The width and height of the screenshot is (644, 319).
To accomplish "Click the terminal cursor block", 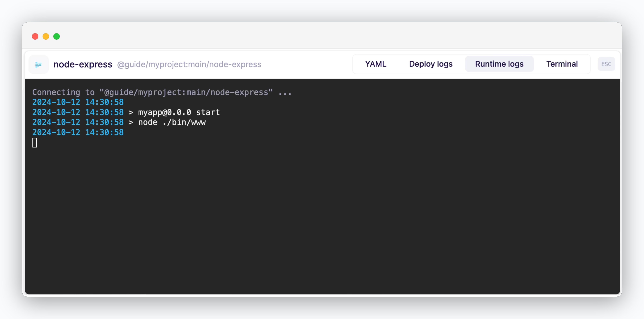I will [x=35, y=143].
